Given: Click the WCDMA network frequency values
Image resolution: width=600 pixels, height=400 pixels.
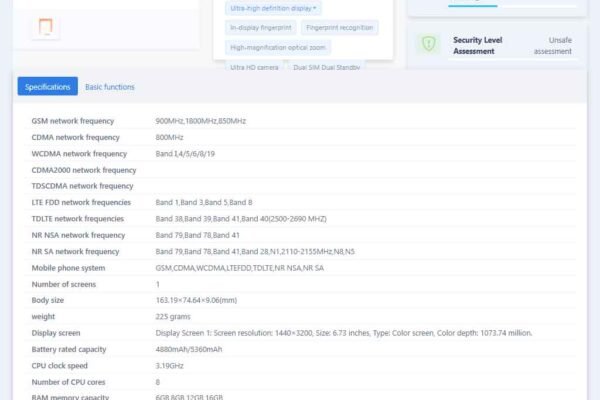Looking at the screenshot, I should point(185,154).
